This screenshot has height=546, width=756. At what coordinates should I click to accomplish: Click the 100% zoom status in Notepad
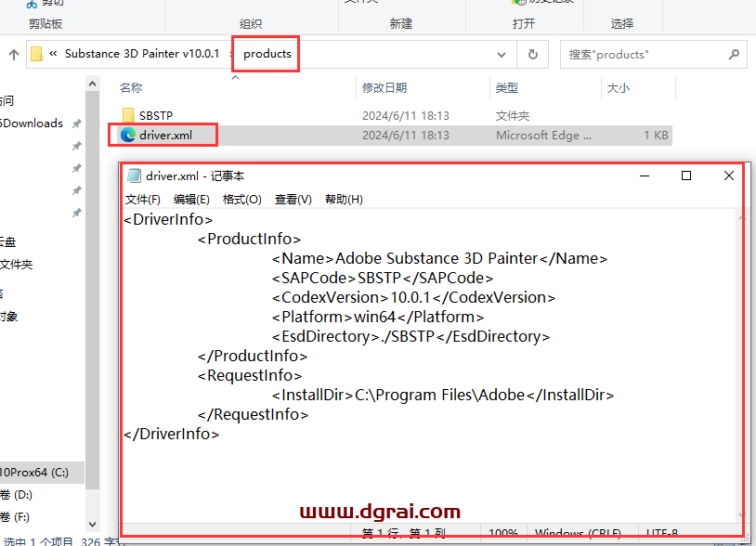pos(502,533)
